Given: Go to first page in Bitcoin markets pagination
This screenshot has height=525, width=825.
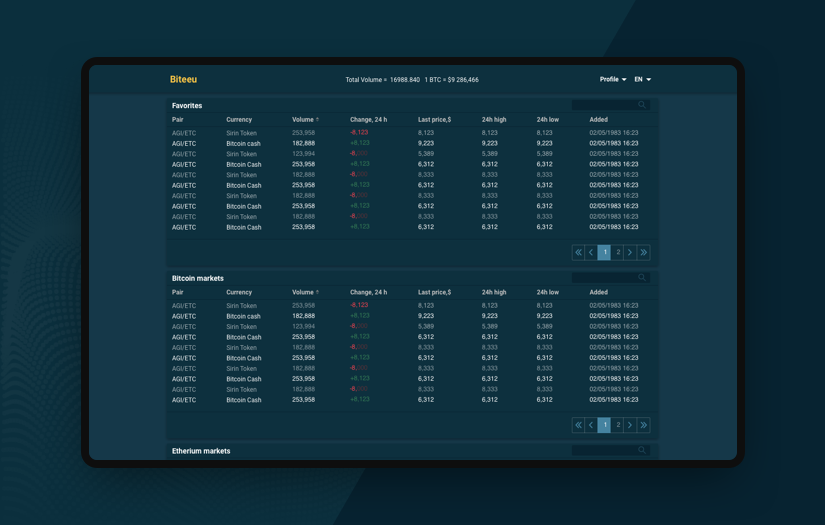Looking at the screenshot, I should pos(578,425).
